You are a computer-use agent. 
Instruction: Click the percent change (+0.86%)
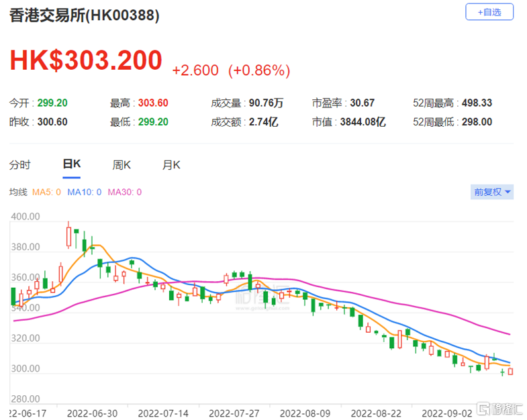tap(259, 70)
